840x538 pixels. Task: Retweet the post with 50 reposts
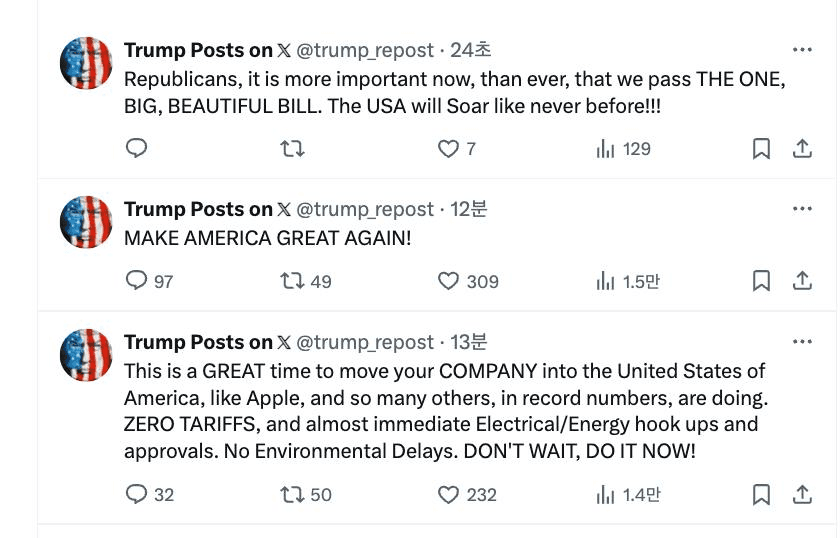point(292,494)
